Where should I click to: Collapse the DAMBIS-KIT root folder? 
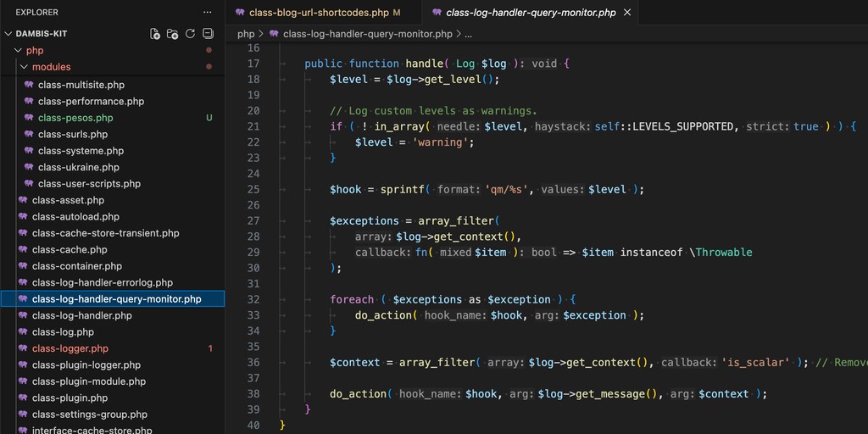(8, 34)
